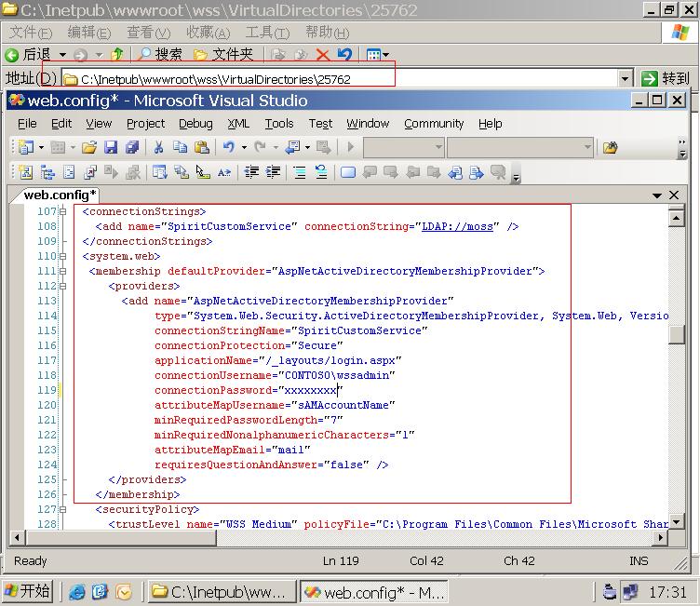Click the Open File folder icon
Screen dimensions: 700x606
pyautogui.click(x=89, y=147)
